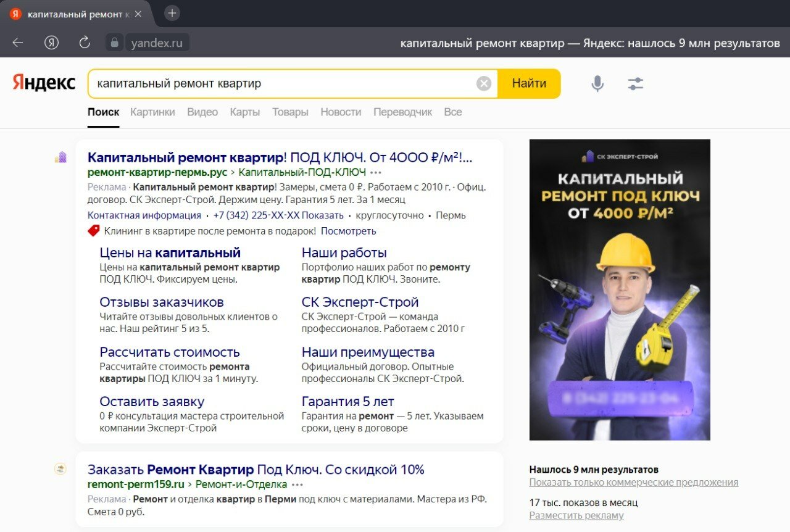
Task: Close the current browser tab
Action: [x=138, y=14]
